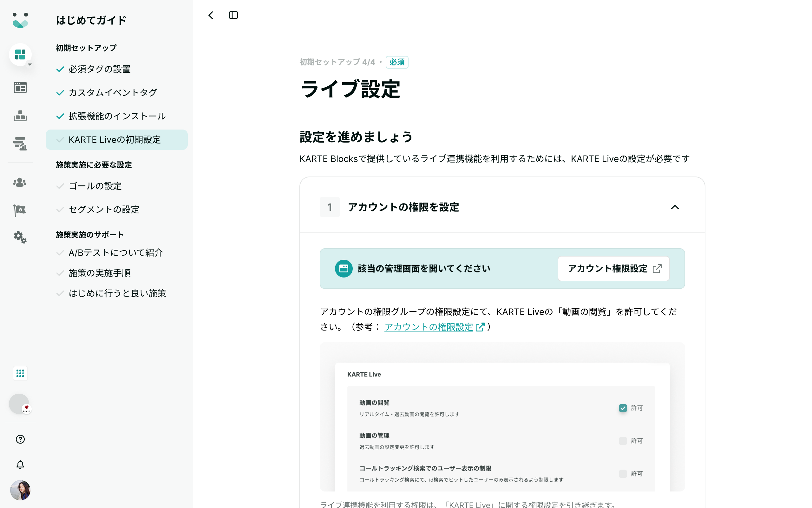This screenshot has width=812, height=508.
Task: Click the ライブ設定 page title
Action: pyautogui.click(x=350, y=89)
